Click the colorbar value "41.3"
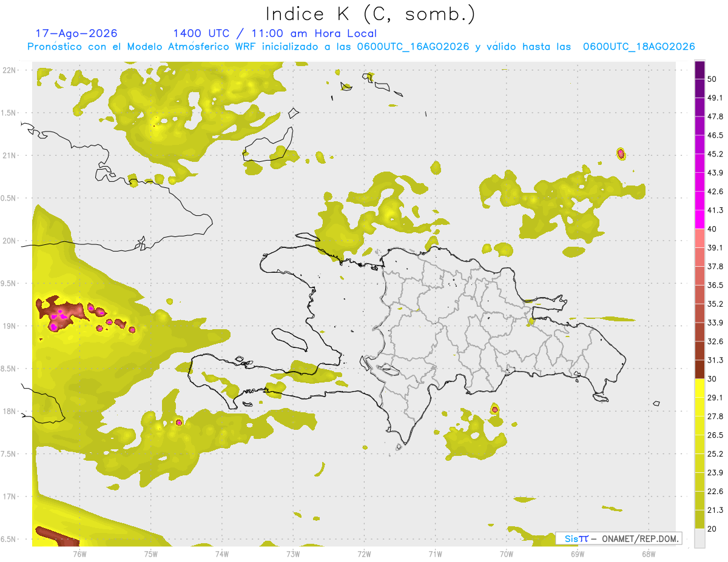The height and width of the screenshot is (562, 728). [x=715, y=210]
